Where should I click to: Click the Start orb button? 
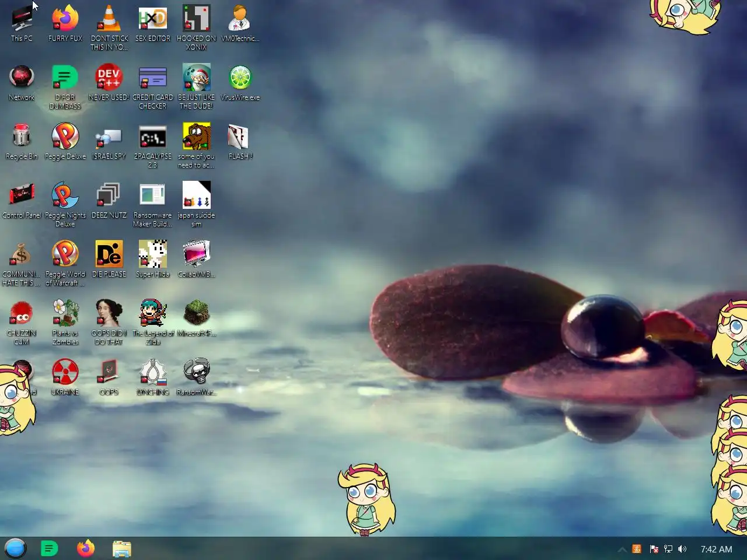pos(15,548)
